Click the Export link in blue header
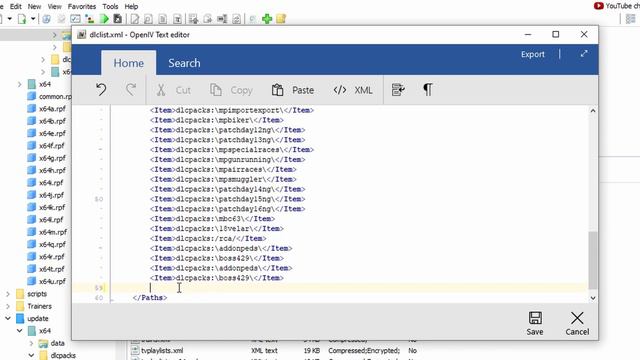The width and height of the screenshot is (640, 360). (x=532, y=54)
